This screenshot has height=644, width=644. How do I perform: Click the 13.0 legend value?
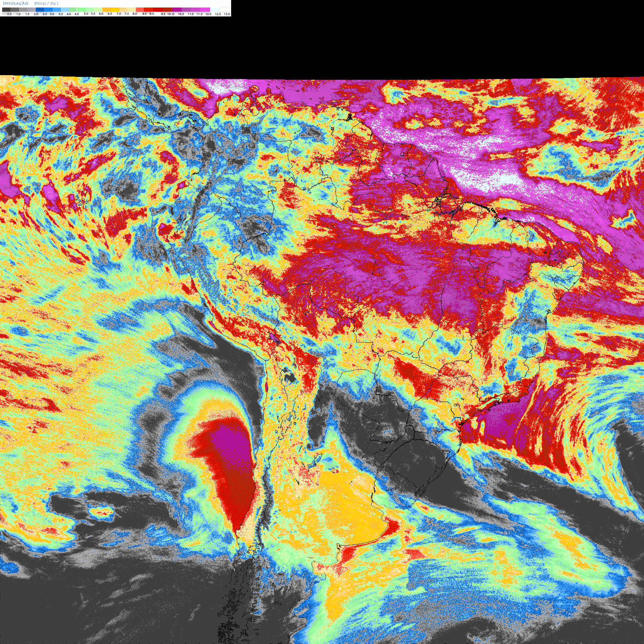pos(227,14)
